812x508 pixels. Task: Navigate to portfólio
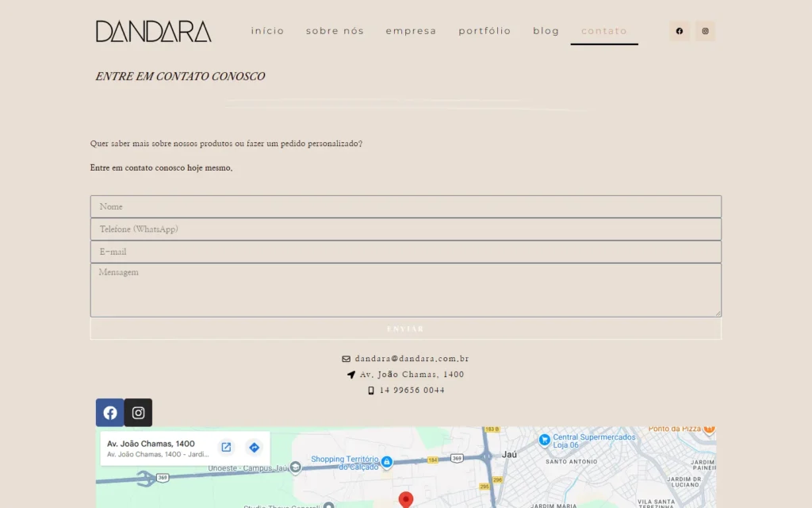(485, 31)
